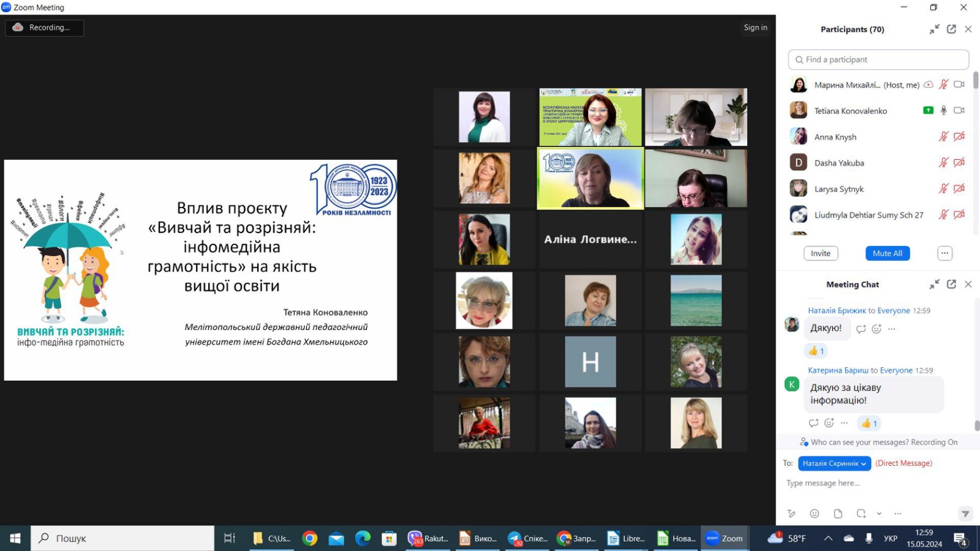Send the chat message
This screenshot has height=551, width=980.
coord(965,514)
